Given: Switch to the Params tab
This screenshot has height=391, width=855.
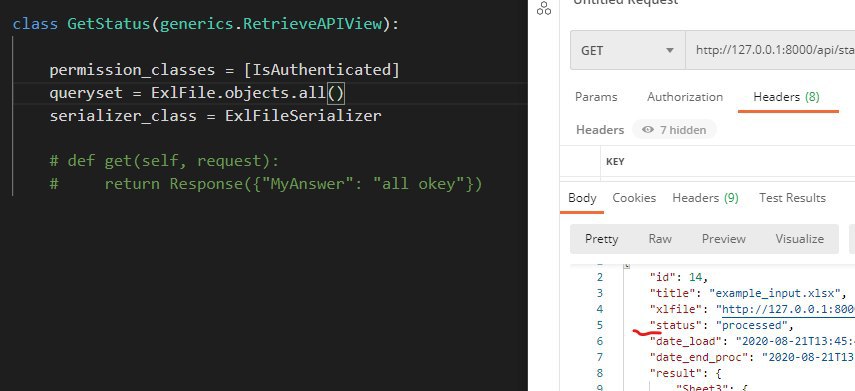Looking at the screenshot, I should click(596, 97).
